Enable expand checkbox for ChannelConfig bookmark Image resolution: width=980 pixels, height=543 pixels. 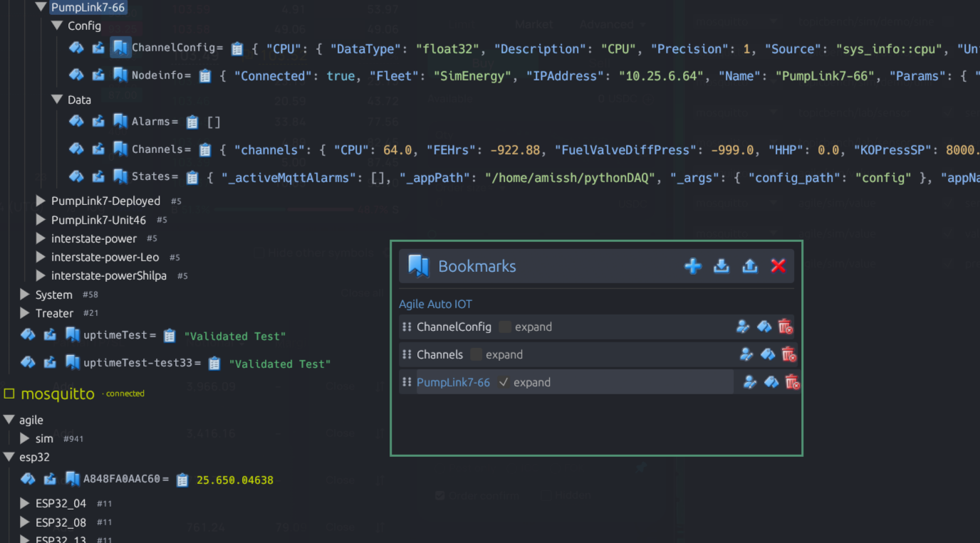[x=505, y=327]
